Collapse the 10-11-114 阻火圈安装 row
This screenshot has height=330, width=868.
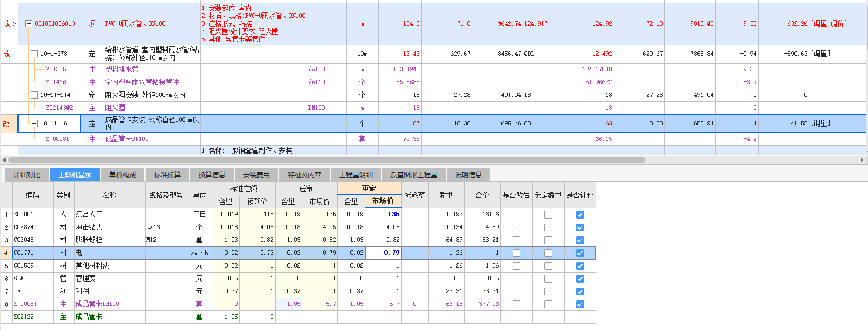[35, 95]
